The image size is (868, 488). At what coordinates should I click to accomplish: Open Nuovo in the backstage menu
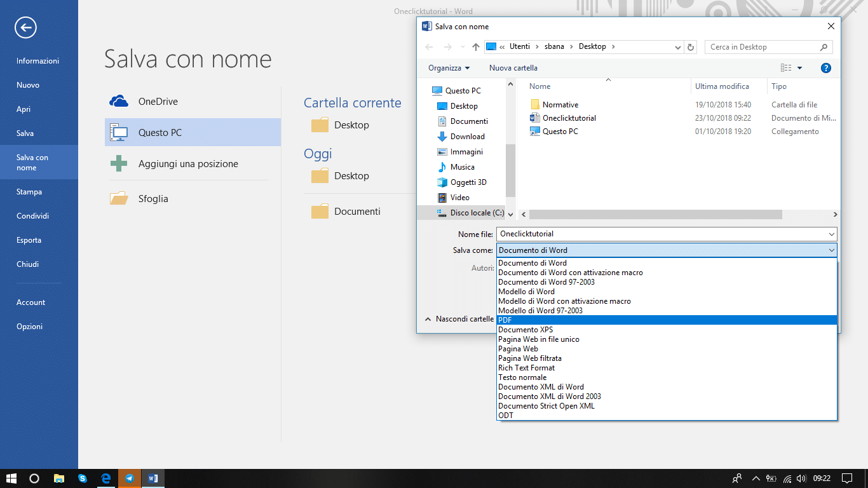(39, 85)
